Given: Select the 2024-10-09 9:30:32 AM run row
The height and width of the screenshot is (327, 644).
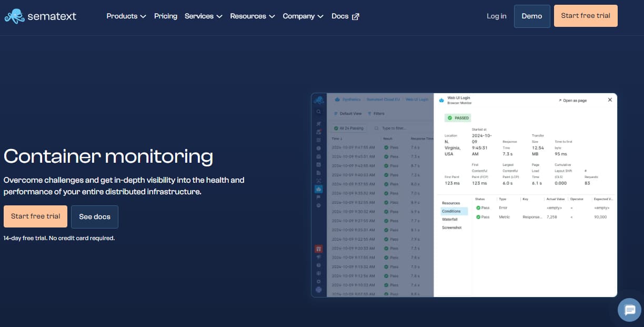Looking at the screenshot, I should click(x=380, y=212).
